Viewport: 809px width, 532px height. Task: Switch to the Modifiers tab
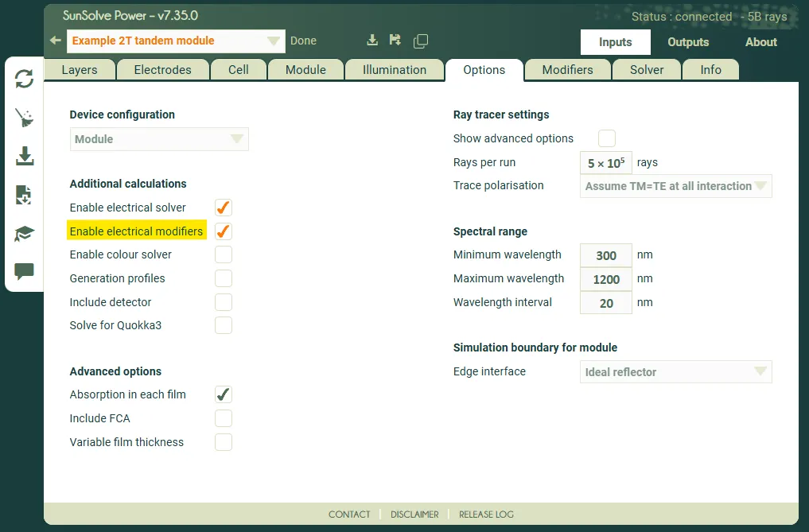click(567, 69)
